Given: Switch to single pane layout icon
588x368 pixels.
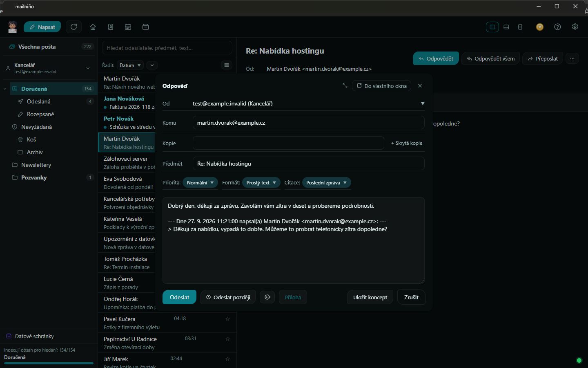Looking at the screenshot, I should 520,27.
